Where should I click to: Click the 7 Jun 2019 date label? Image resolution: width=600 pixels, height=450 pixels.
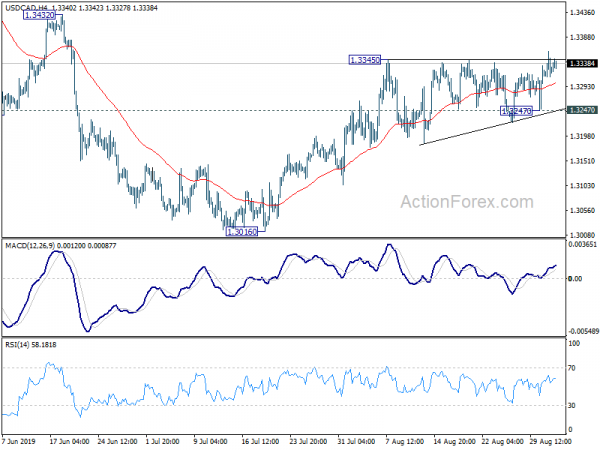click(20, 442)
